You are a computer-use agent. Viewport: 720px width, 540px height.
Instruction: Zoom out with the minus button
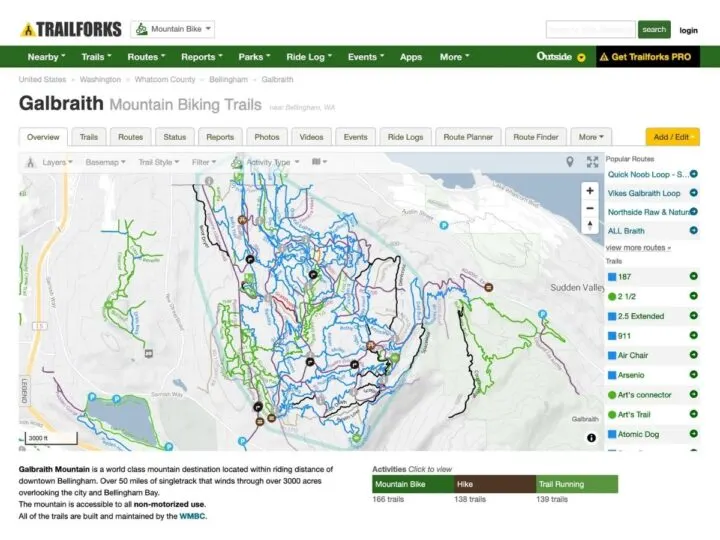(x=590, y=208)
